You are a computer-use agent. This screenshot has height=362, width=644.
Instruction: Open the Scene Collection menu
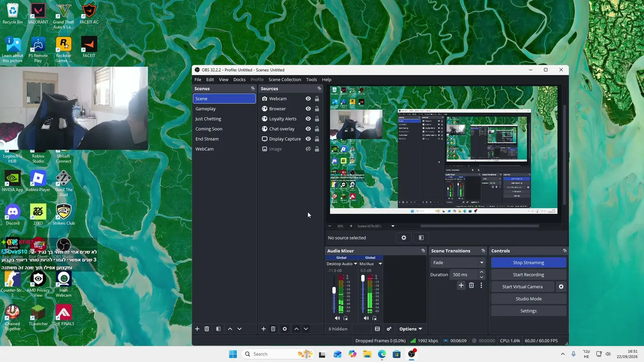click(285, 79)
